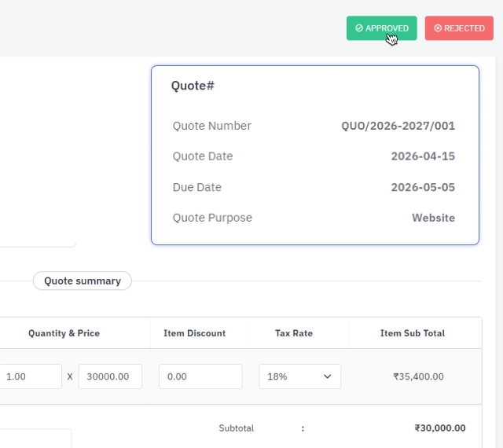Click the Quote# heading
This screenshot has height=448, width=503.
click(x=193, y=86)
